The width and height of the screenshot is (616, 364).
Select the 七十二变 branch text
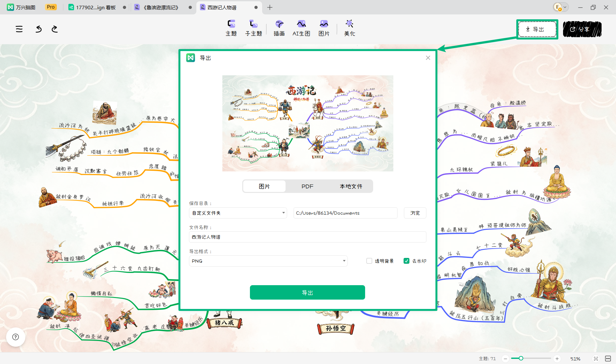coord(489,246)
